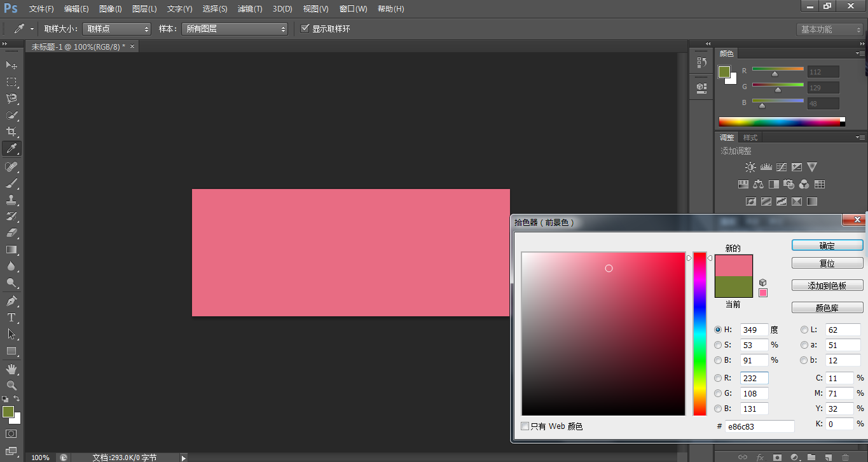Switch to the 样式 tab
Viewport: 868px width, 462px height.
[x=750, y=137]
